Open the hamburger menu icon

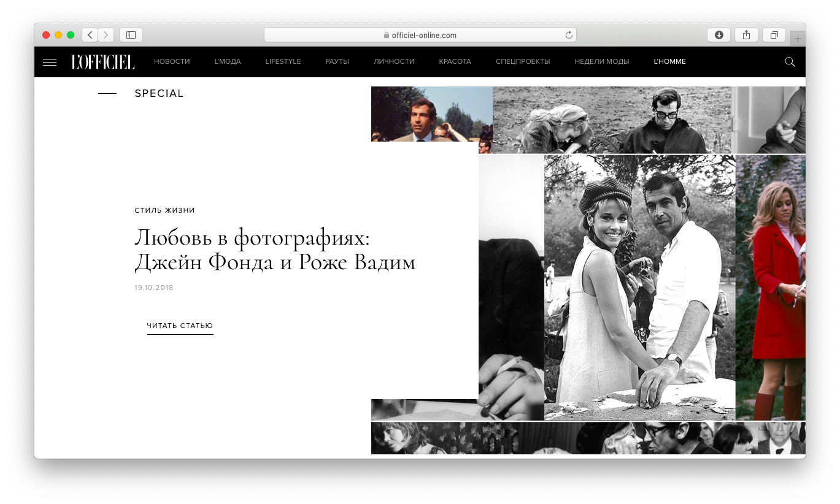pos(50,62)
